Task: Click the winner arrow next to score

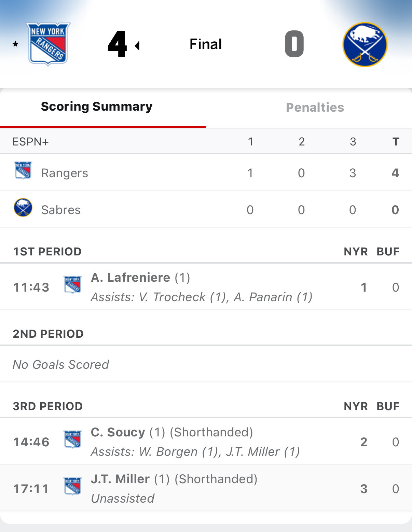Action: tap(137, 45)
